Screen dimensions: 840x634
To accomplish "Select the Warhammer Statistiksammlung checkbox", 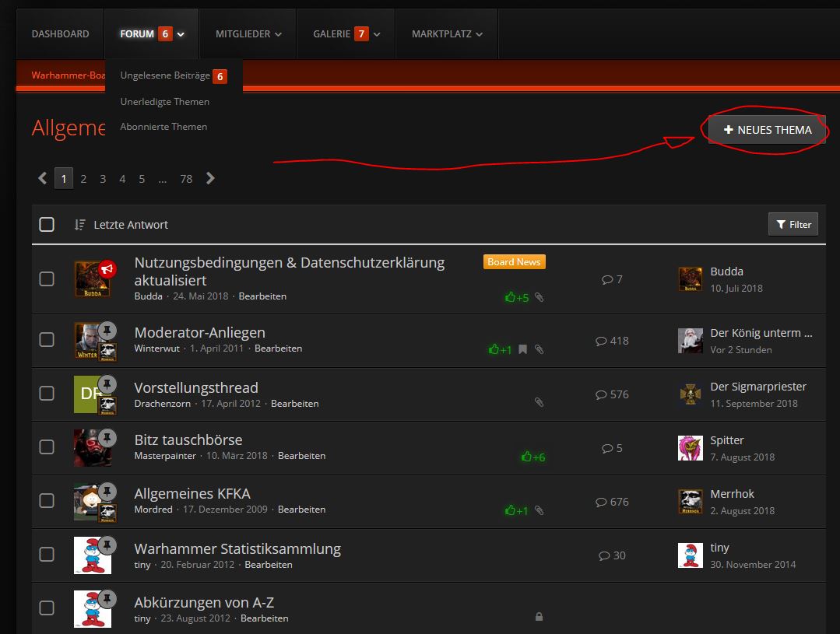I will (47, 554).
